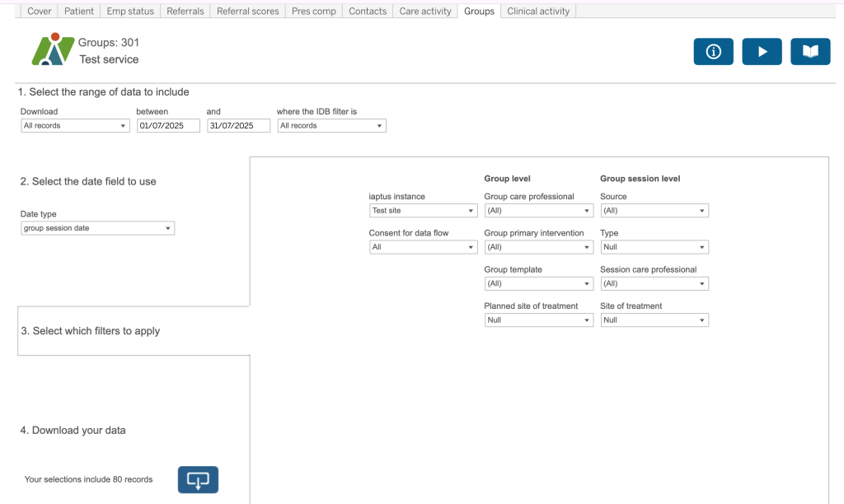Click the information icon button

[713, 52]
